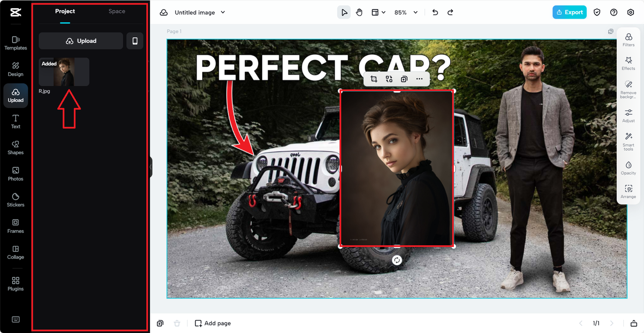Open the CapCut home logo
The height and width of the screenshot is (333, 644).
coord(15,13)
